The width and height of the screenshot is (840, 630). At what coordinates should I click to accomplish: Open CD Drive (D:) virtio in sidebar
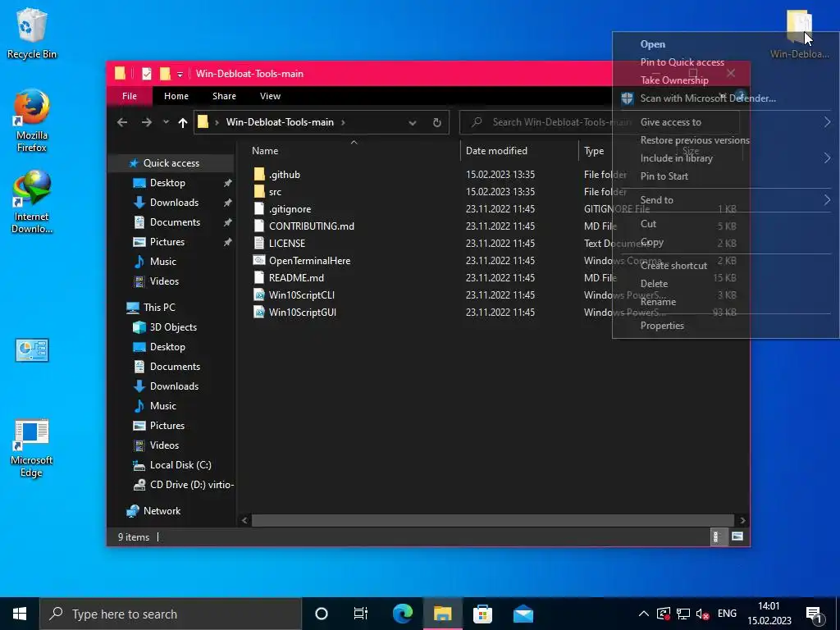tap(191, 485)
